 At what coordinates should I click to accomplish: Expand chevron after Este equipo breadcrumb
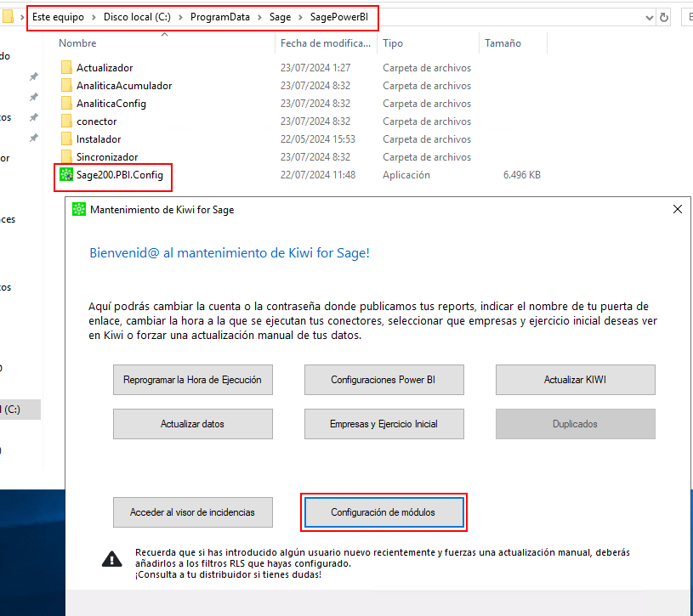(94, 17)
